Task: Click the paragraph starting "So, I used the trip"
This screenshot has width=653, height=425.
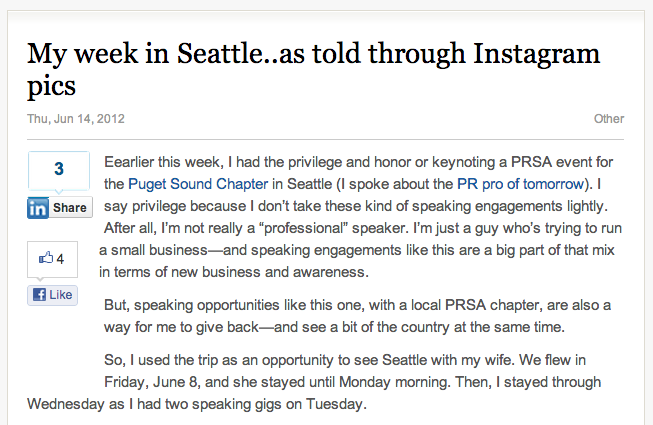Action: (314, 382)
